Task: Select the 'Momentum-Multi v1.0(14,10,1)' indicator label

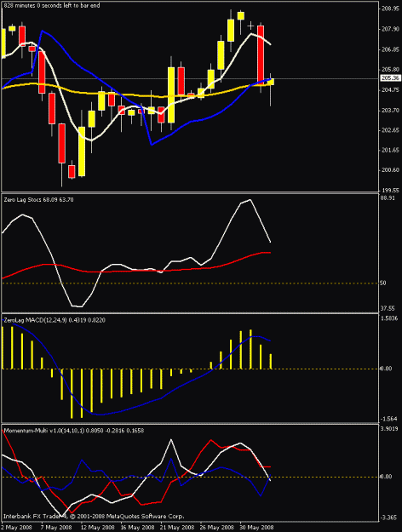Action: point(43,431)
